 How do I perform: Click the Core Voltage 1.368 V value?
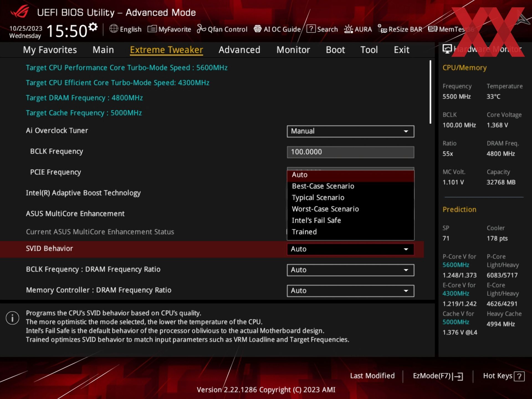[x=497, y=125]
